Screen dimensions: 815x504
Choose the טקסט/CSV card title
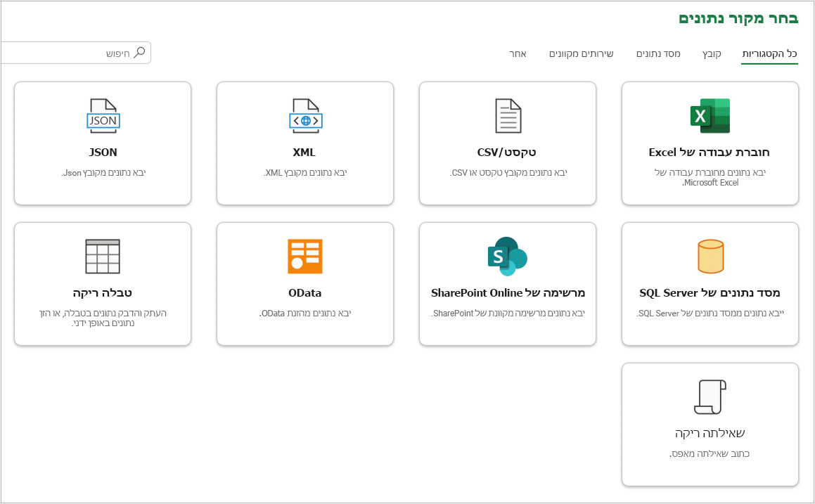coord(507,153)
